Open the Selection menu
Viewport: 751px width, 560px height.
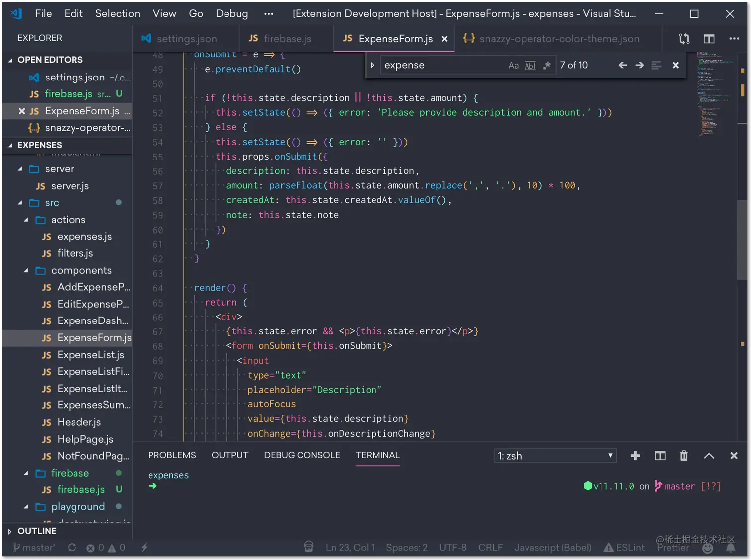117,13
